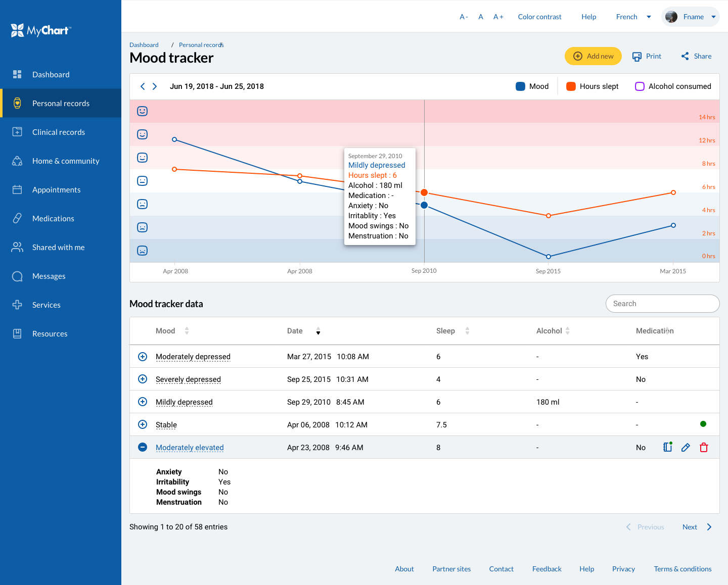Viewport: 728px width, 585px height.
Task: Select the happiest mood face icon on the chart
Action: (143, 111)
